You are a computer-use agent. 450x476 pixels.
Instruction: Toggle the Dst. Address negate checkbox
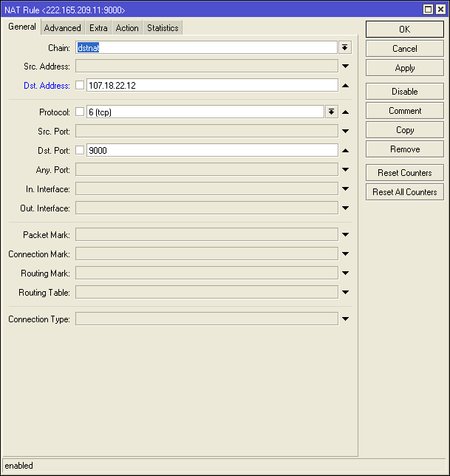pos(80,86)
